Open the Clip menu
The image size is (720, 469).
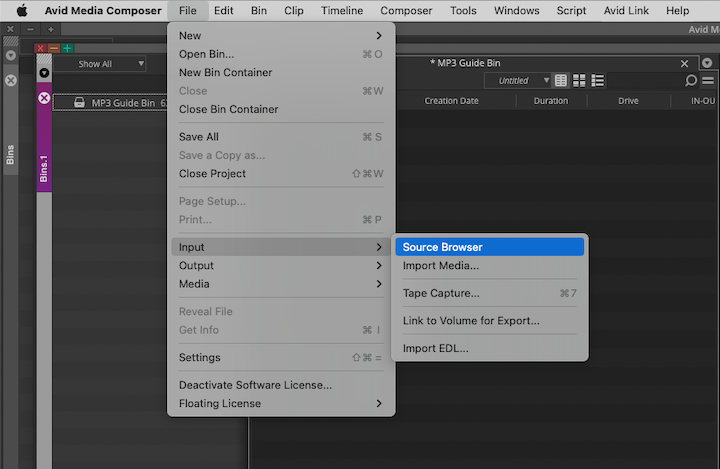click(x=293, y=10)
